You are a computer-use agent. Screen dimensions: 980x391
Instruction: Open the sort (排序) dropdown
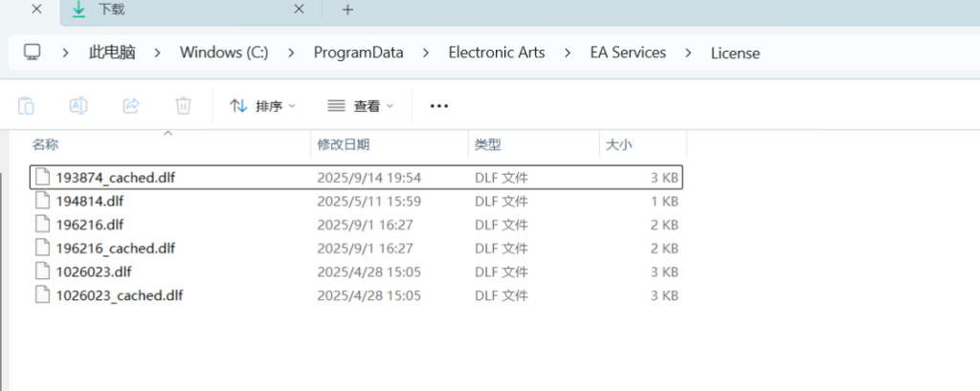tap(263, 106)
